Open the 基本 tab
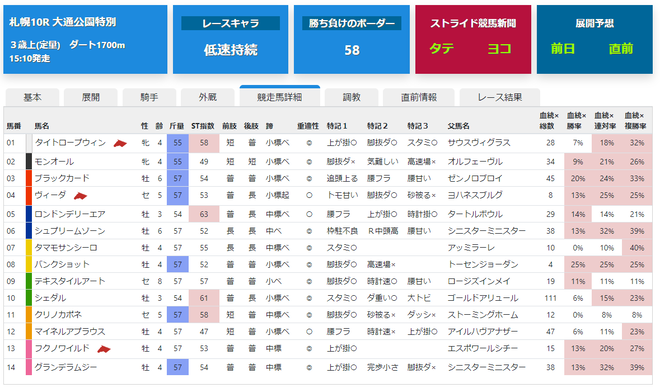 (x=32, y=98)
